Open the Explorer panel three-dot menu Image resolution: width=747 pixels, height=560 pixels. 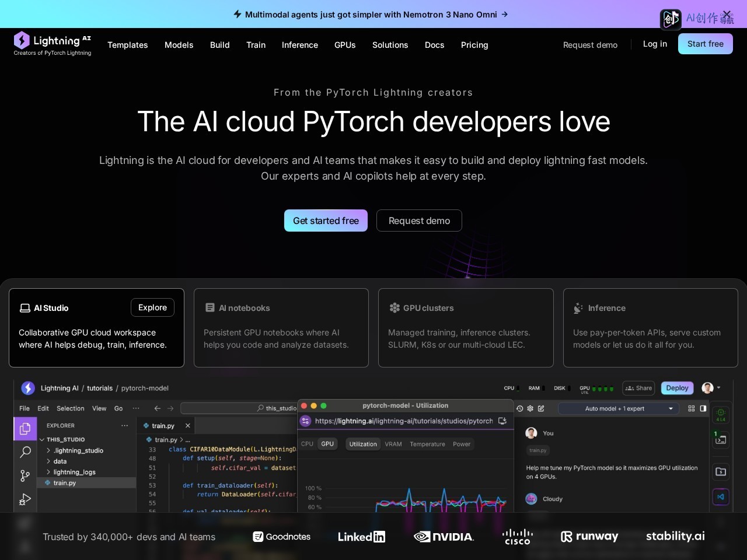coord(124,425)
